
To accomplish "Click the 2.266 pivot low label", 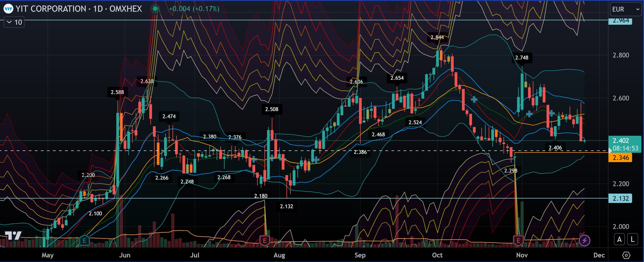I will pyautogui.click(x=162, y=178).
